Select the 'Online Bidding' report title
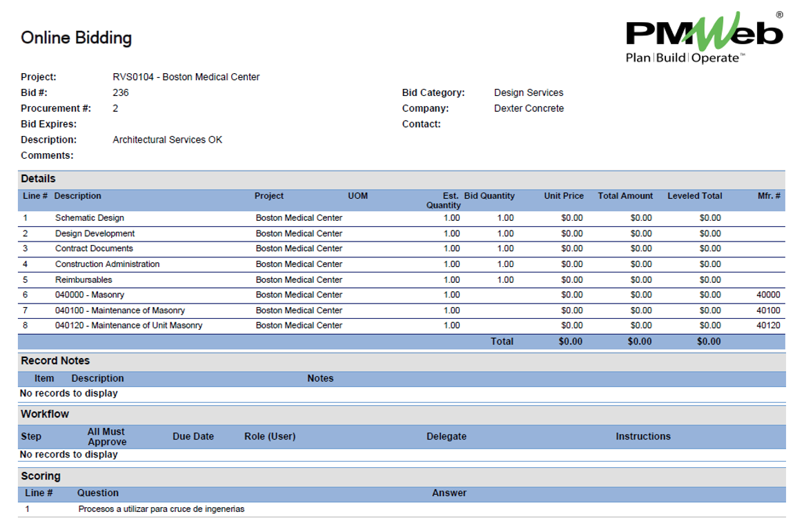The height and width of the screenshot is (532, 804). click(77, 38)
